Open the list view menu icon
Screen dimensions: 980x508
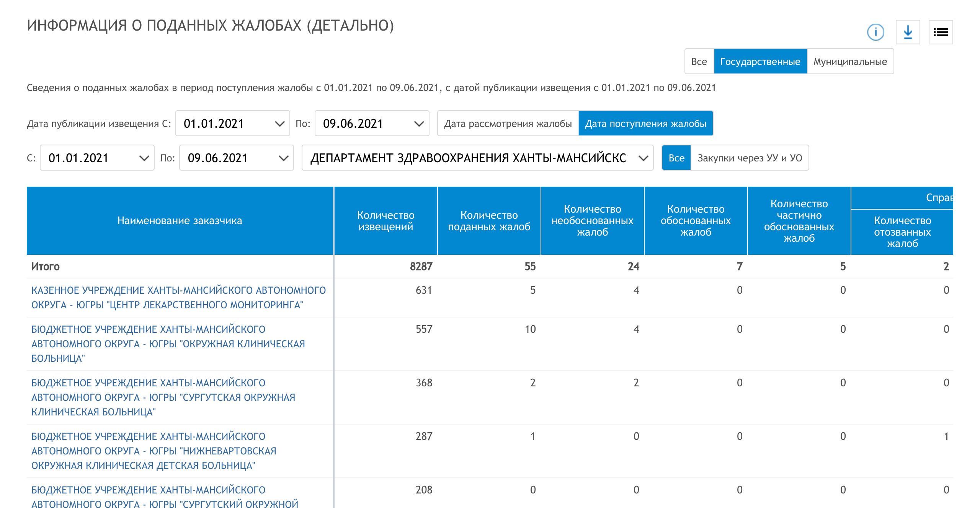coord(941,32)
